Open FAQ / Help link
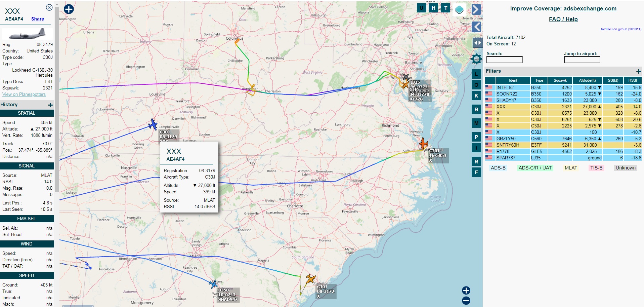The width and height of the screenshot is (644, 307). (563, 19)
